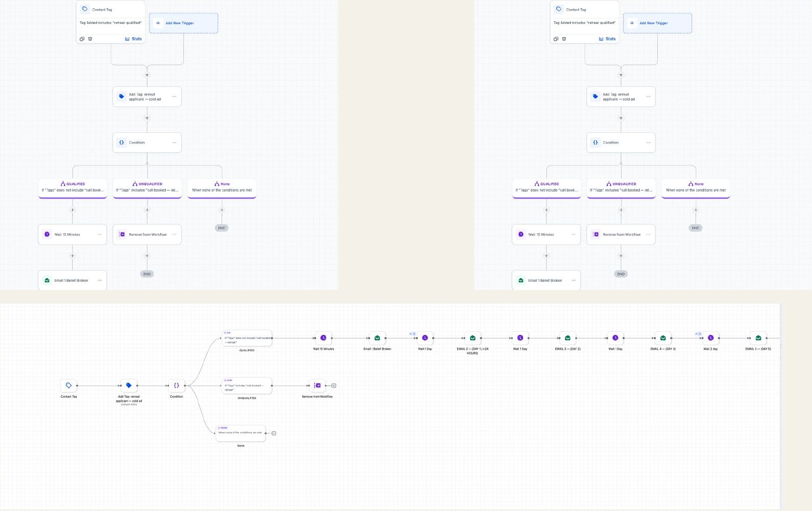Delete the Contact Tag trigger in left canvas
812x511 pixels.
click(x=90, y=39)
